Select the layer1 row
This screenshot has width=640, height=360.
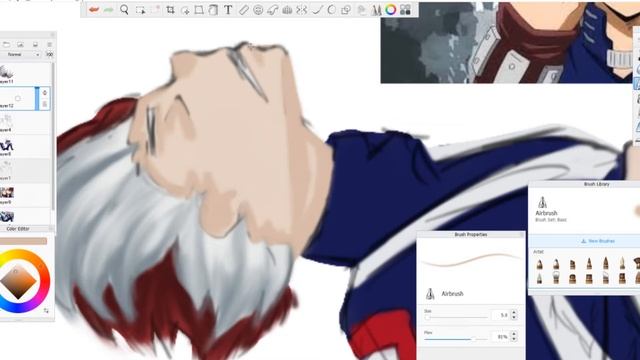point(25,171)
